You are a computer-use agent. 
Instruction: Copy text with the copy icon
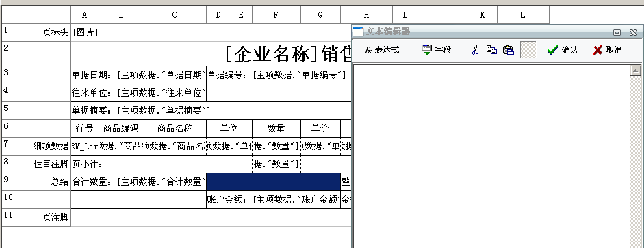point(491,50)
